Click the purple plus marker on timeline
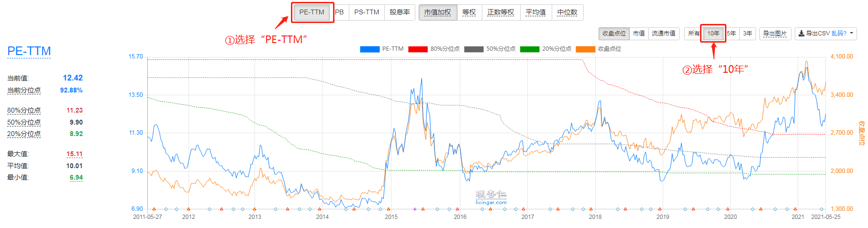 tap(415, 209)
